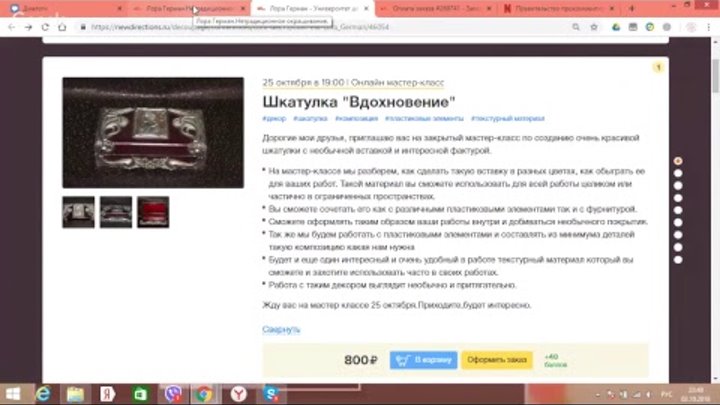The width and height of the screenshot is (720, 405).
Task: Open Chrome's three-dot menu
Action: tap(709, 27)
